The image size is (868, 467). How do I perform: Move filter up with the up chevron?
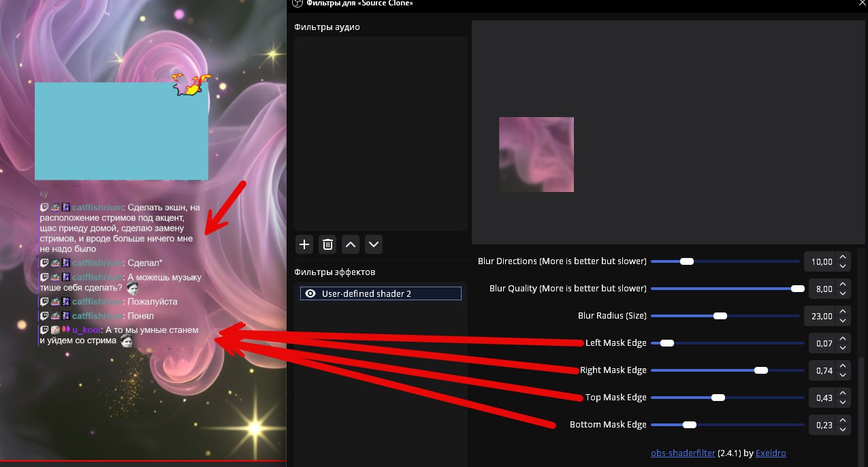(350, 244)
